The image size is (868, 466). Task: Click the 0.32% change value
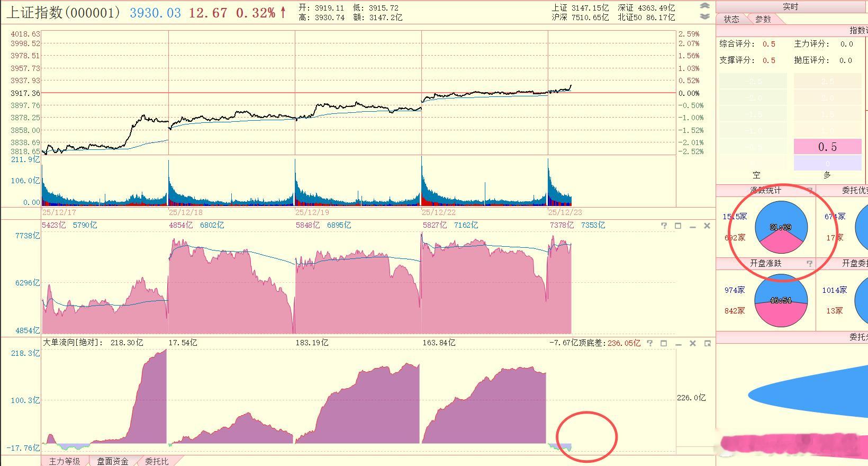pyautogui.click(x=255, y=13)
